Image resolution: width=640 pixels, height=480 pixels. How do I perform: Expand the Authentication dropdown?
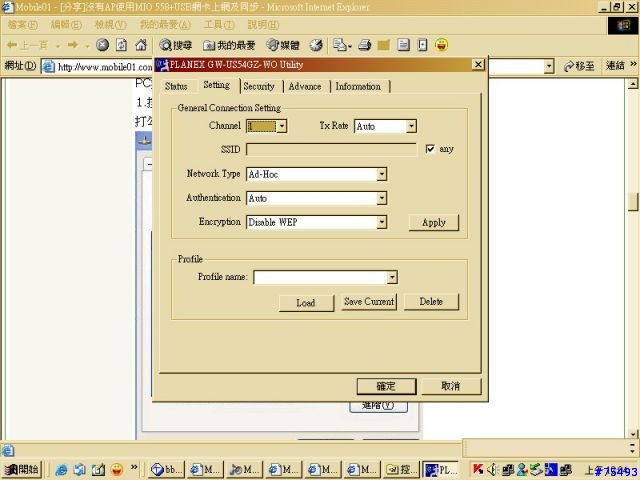point(382,198)
